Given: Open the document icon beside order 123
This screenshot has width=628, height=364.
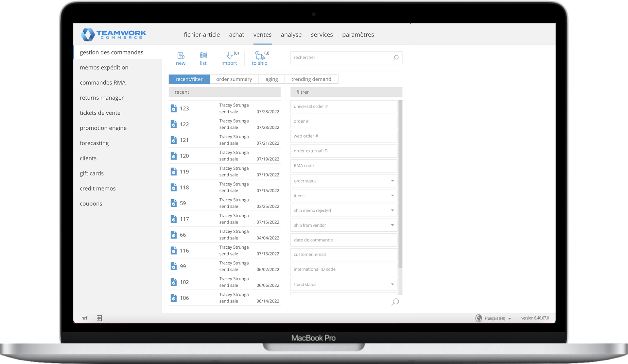Looking at the screenshot, I should [174, 108].
